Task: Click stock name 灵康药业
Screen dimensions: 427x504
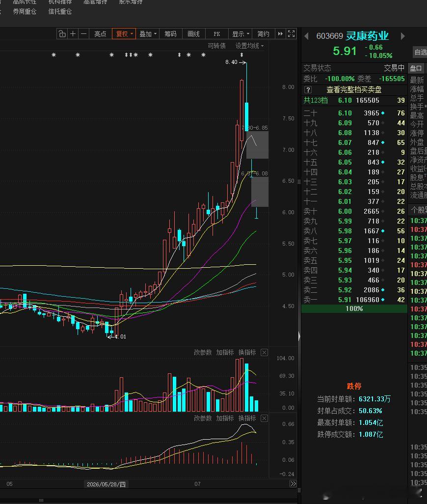Action: (367, 36)
